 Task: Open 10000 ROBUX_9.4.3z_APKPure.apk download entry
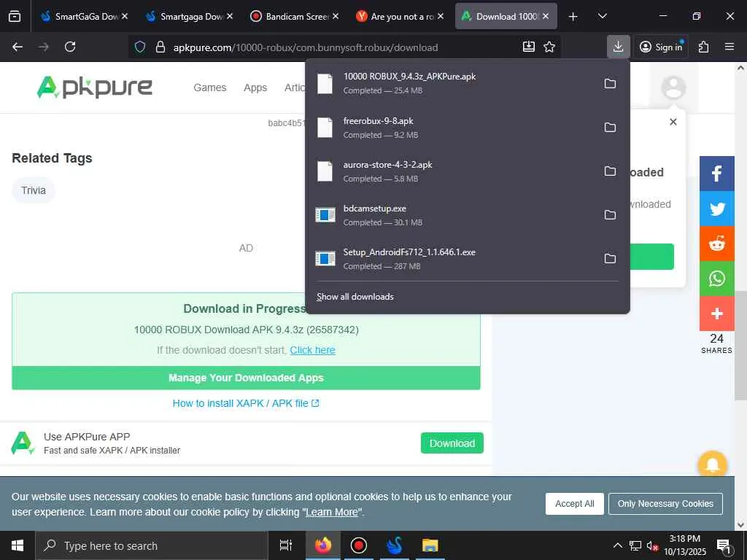(x=452, y=83)
